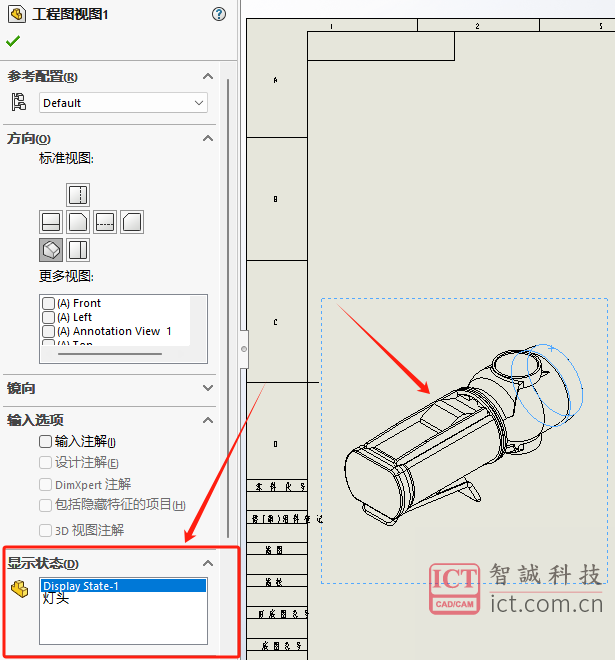Check the (A) Front view checkbox

tap(48, 303)
